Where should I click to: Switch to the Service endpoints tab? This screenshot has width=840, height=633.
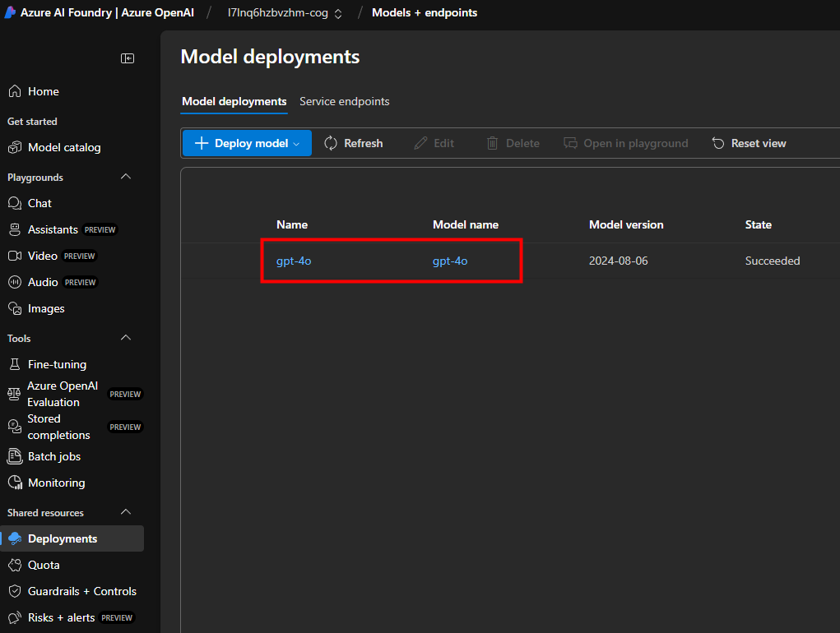[x=345, y=102]
